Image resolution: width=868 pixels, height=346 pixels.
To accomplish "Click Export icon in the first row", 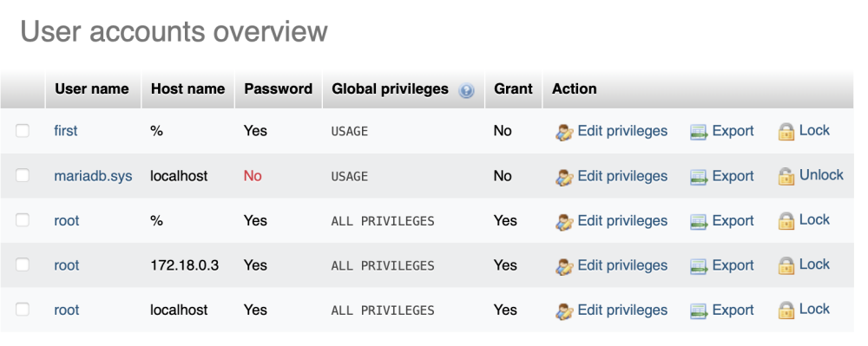I will (699, 132).
